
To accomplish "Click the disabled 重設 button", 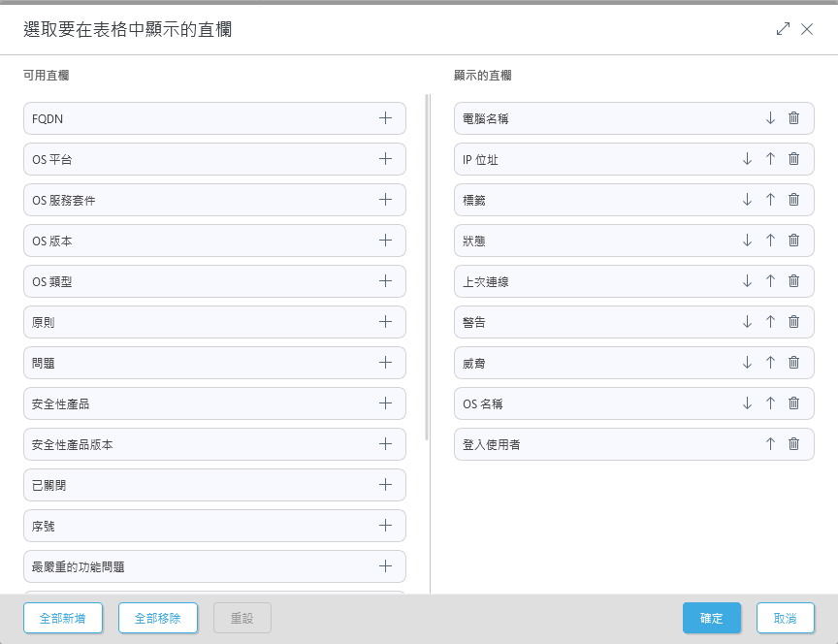I will coord(242,618).
